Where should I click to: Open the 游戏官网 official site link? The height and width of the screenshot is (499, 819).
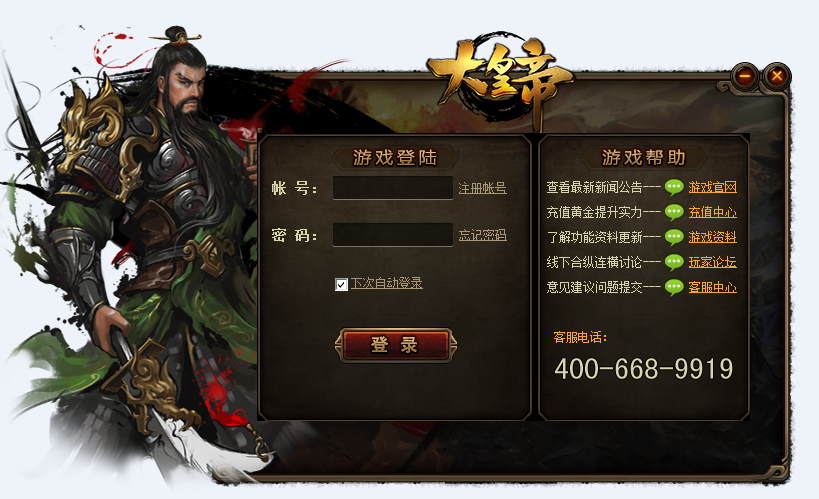click(712, 187)
